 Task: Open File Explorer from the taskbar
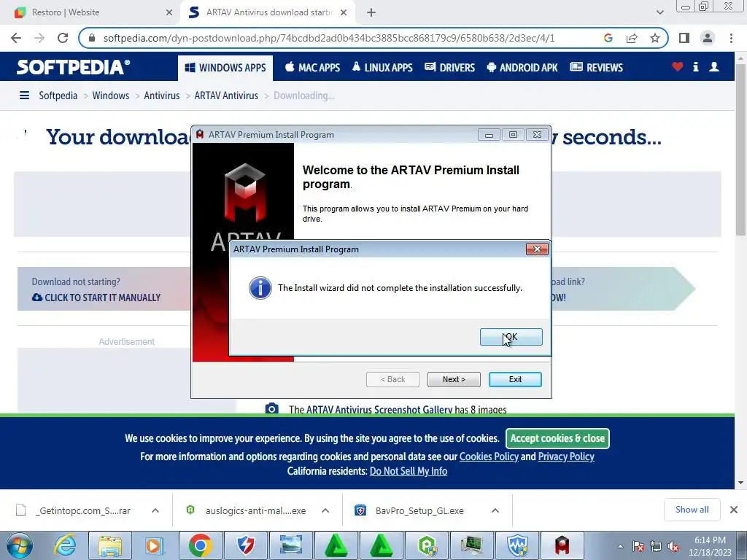(x=110, y=545)
